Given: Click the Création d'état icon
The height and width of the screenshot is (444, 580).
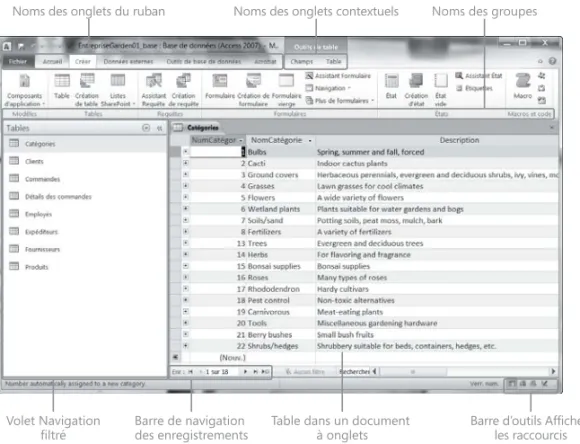Looking at the screenshot, I should 416,90.
